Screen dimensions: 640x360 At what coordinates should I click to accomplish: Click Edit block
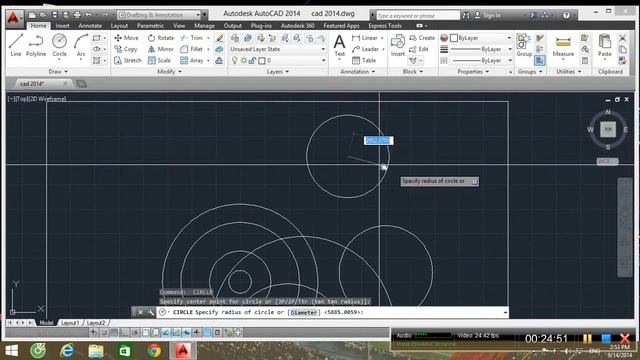(419, 49)
